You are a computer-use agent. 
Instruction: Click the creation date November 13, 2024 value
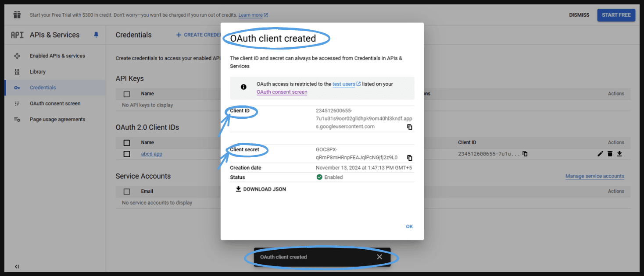pyautogui.click(x=364, y=168)
